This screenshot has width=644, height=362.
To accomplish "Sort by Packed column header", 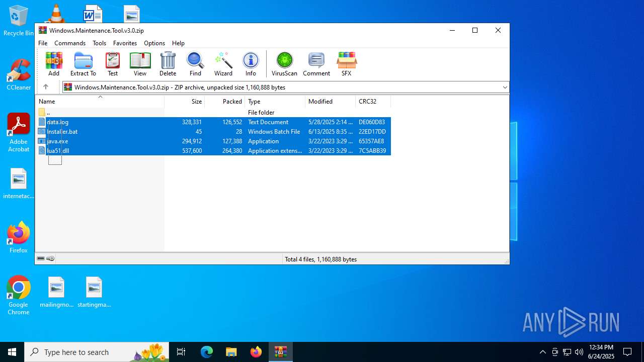I will point(225,102).
